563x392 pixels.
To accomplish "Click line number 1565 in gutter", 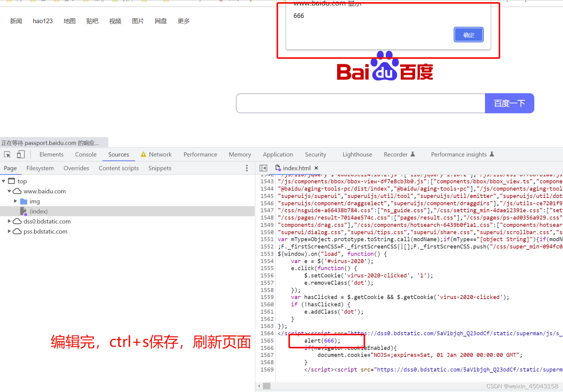I will 267,341.
